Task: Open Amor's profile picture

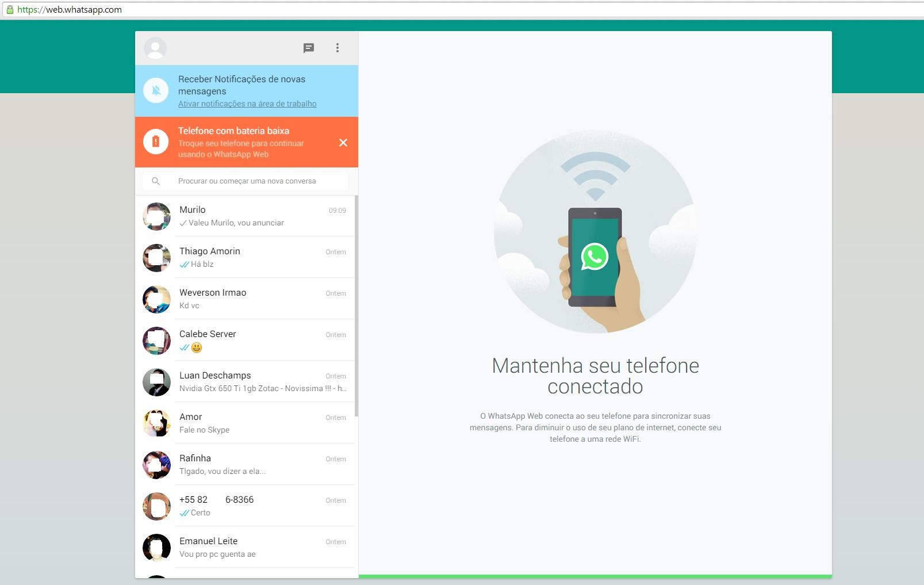Action: tap(156, 423)
